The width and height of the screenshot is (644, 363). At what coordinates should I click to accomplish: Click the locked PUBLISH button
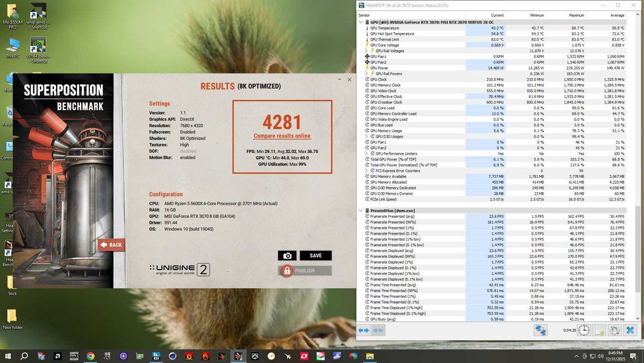coord(305,271)
